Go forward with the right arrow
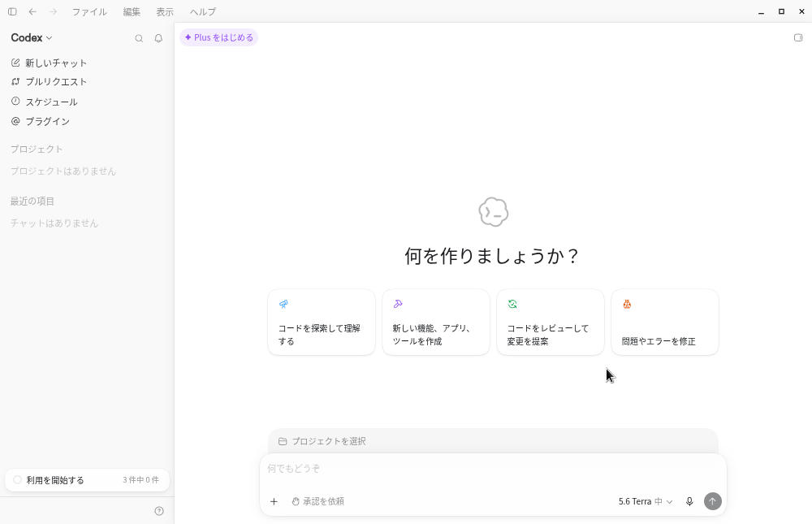The height and width of the screenshot is (524, 812). pos(53,11)
